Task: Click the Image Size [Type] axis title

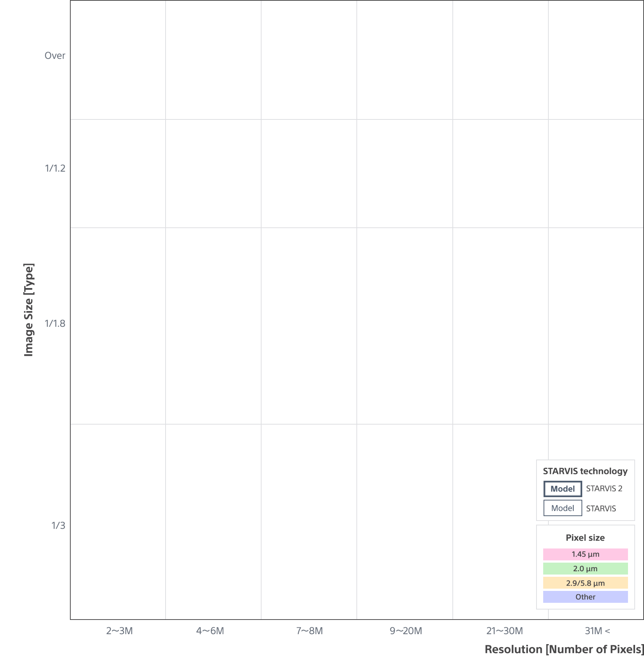Action: click(x=29, y=310)
